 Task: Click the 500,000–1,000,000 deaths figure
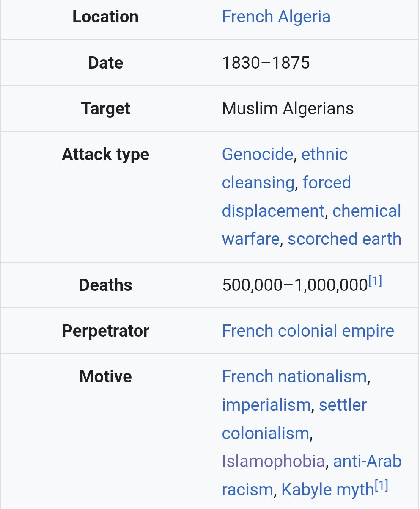294,285
